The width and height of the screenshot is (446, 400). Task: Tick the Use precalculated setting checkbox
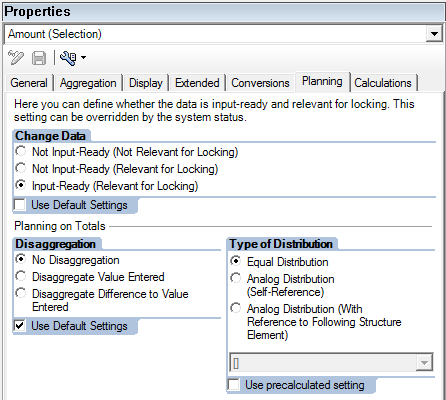(x=234, y=385)
